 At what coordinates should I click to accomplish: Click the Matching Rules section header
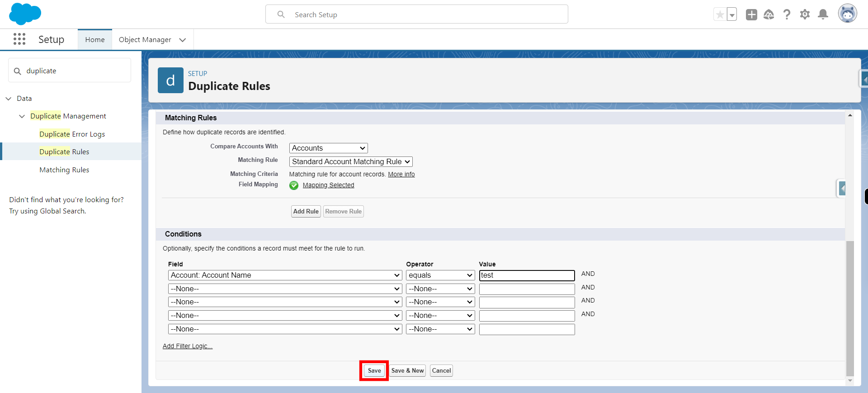point(191,118)
